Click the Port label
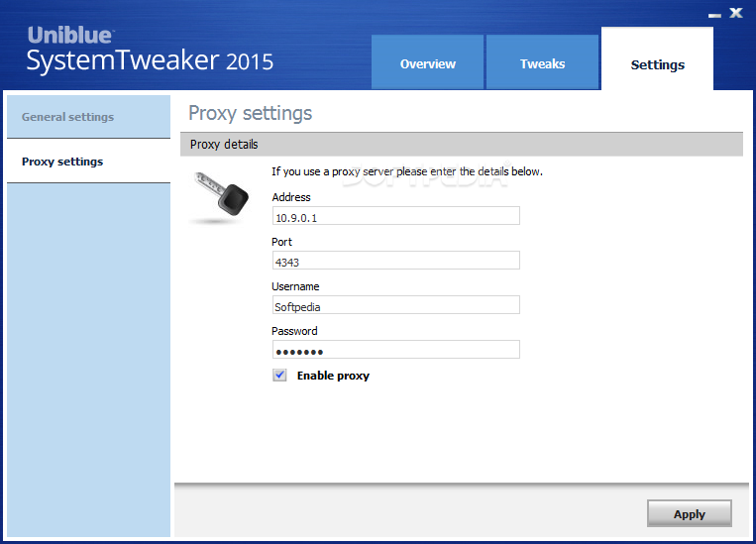 tap(282, 242)
